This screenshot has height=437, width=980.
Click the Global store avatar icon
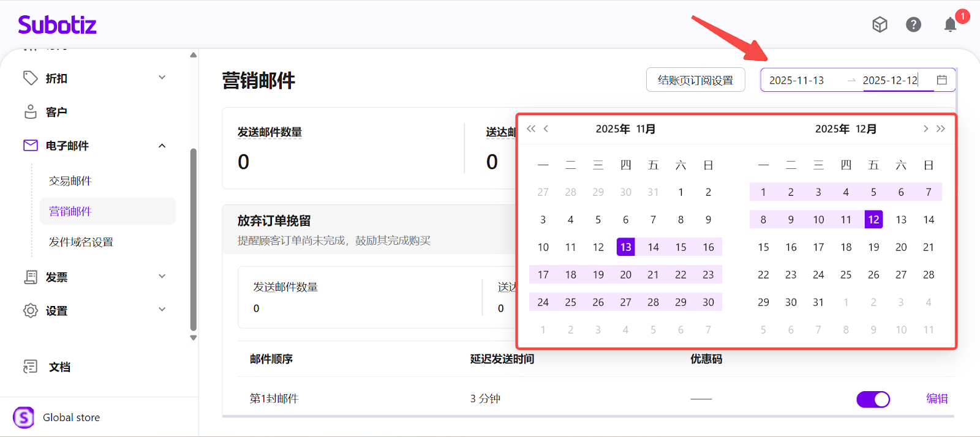(x=24, y=417)
